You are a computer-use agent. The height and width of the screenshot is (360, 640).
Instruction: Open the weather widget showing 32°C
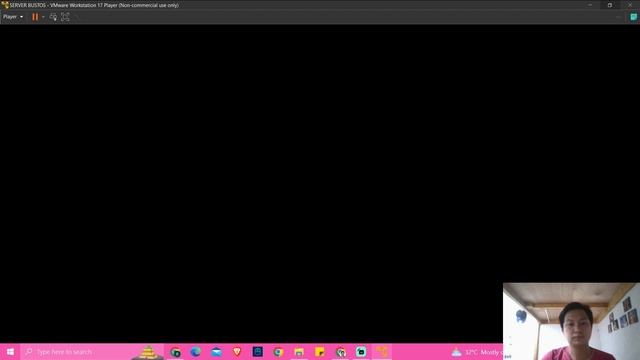477,352
